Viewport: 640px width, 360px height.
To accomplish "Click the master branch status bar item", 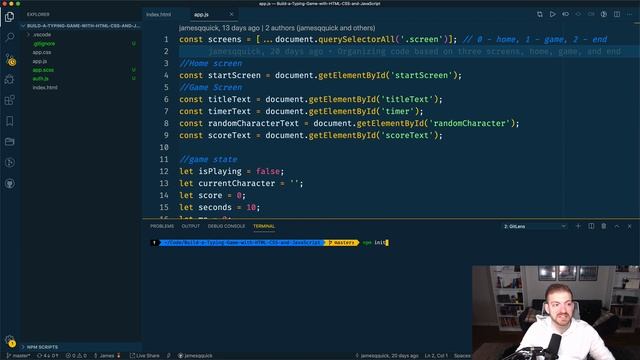I will coord(18,356).
